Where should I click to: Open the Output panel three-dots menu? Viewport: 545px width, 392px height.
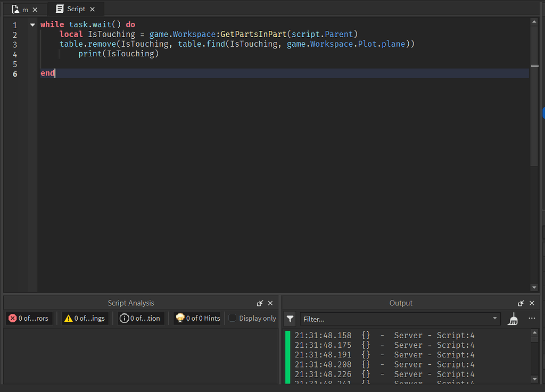click(532, 319)
